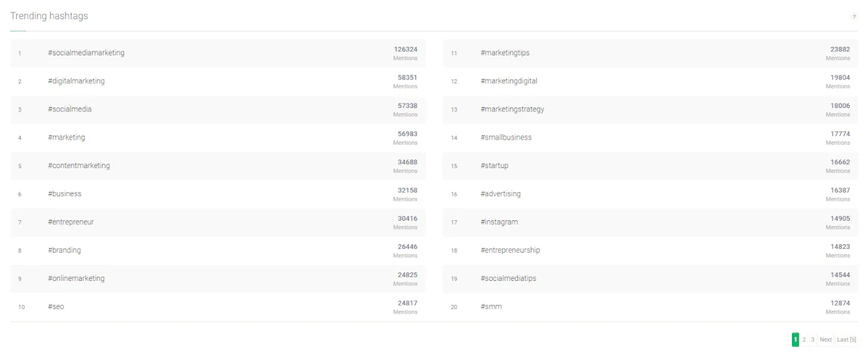868x357 pixels.
Task: Click the #marketingstrategy hashtag
Action: (512, 109)
